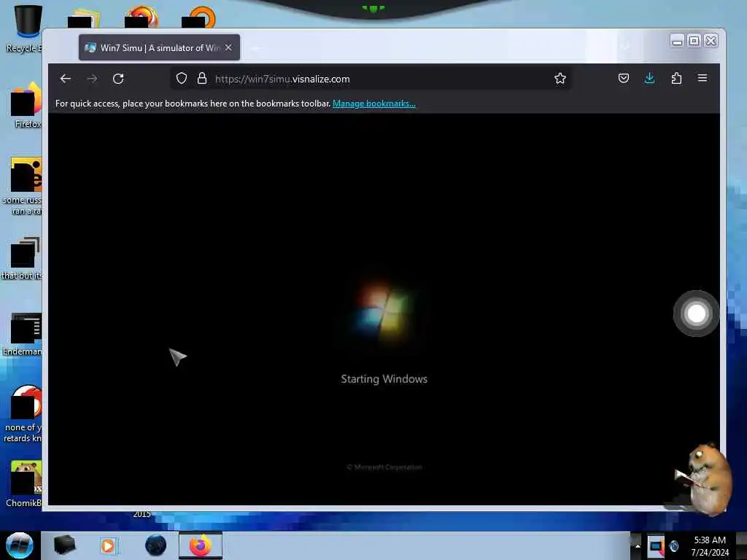This screenshot has width=747, height=560.
Task: Select the 'none of y' desktop icon
Action: (24, 414)
